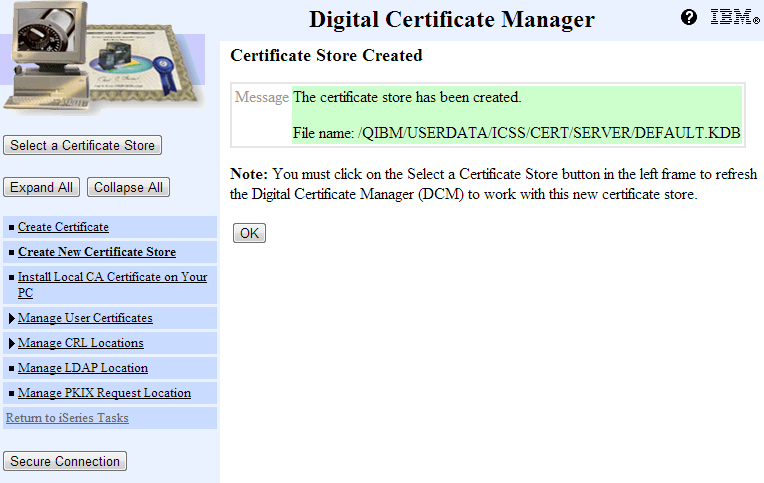Click 'The certificate store has been created.' message
The image size is (764, 483).
[407, 97]
